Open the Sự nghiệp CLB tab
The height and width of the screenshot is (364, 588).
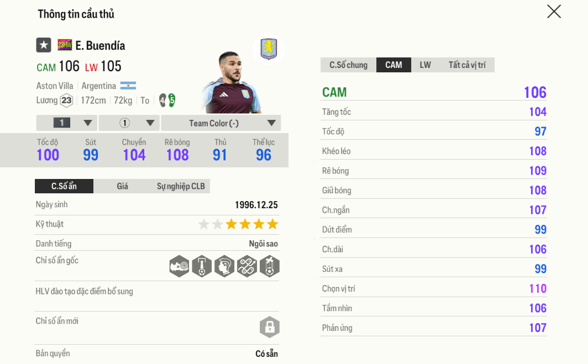[x=181, y=186]
